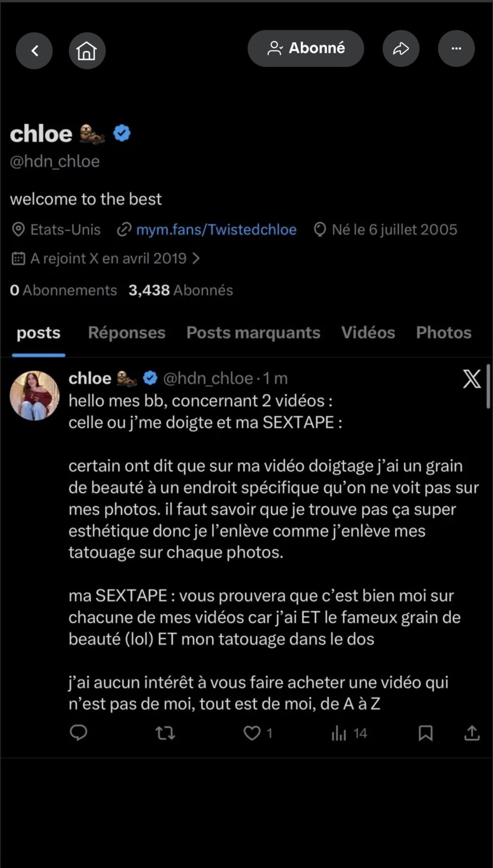Image resolution: width=493 pixels, height=868 pixels.
Task: Click the post's profile picture thumbnail
Action: click(x=35, y=395)
